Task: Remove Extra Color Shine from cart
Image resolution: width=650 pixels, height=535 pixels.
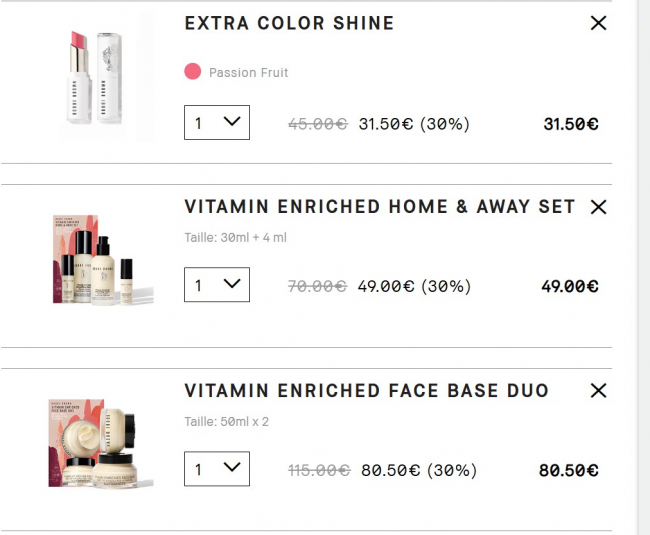Action: click(x=598, y=23)
